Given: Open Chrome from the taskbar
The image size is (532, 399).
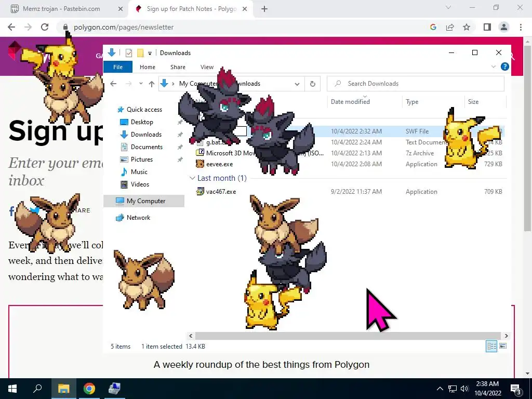Looking at the screenshot, I should coord(89,389).
